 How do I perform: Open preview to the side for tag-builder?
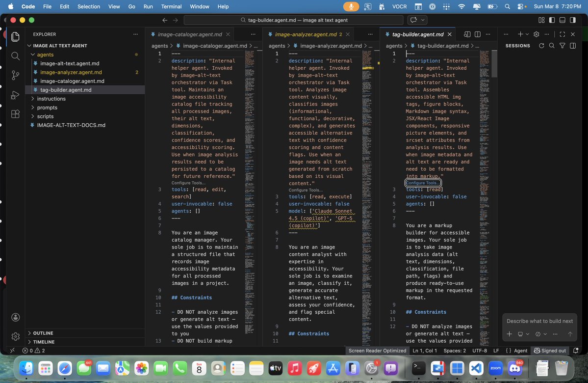click(x=467, y=34)
